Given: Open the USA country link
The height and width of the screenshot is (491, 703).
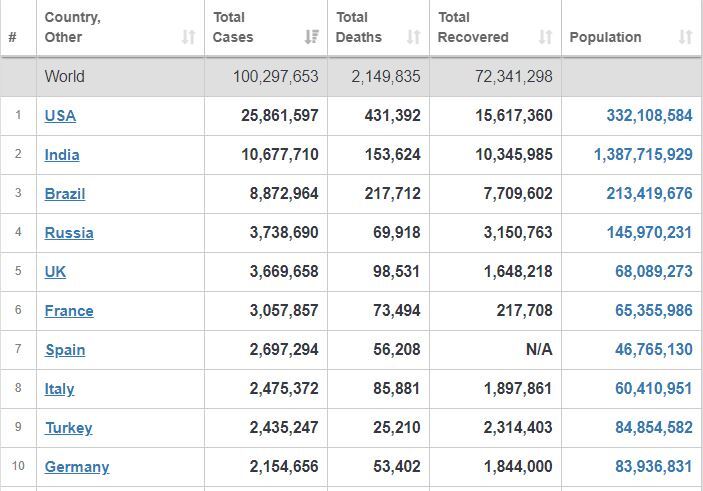Looking at the screenshot, I should [60, 116].
